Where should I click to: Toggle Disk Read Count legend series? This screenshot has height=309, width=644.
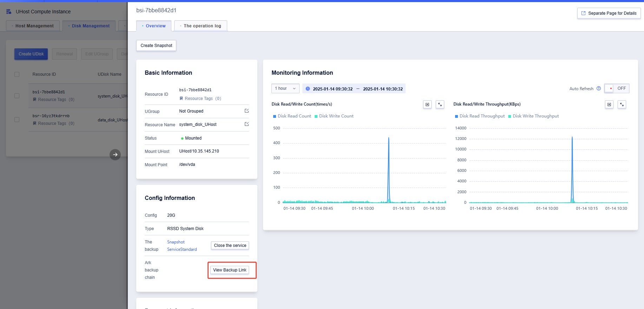click(x=292, y=116)
